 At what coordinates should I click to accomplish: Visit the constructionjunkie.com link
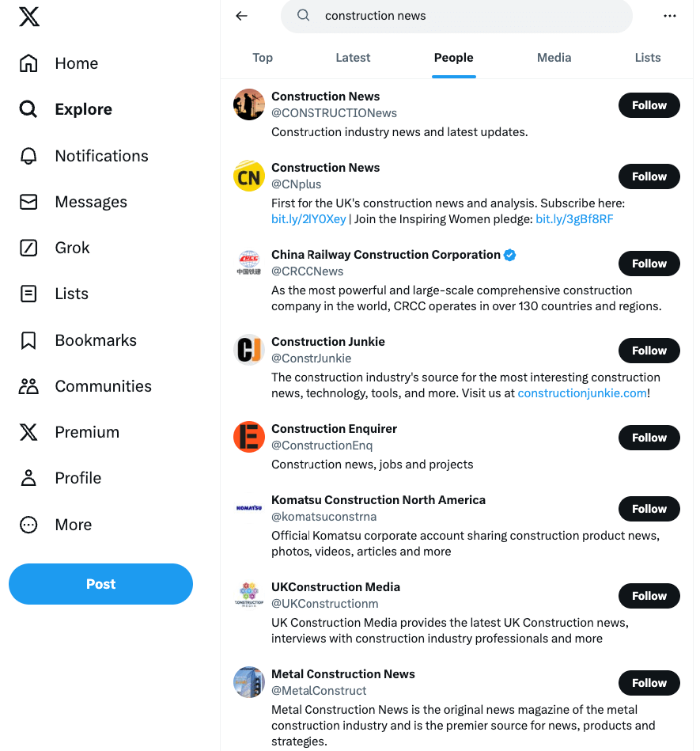(x=582, y=393)
